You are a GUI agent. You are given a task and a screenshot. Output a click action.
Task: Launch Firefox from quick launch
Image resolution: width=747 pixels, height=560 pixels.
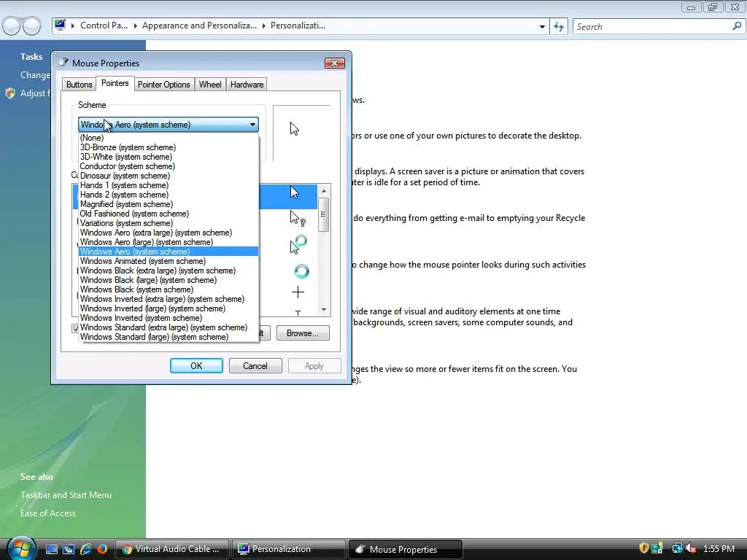102,549
